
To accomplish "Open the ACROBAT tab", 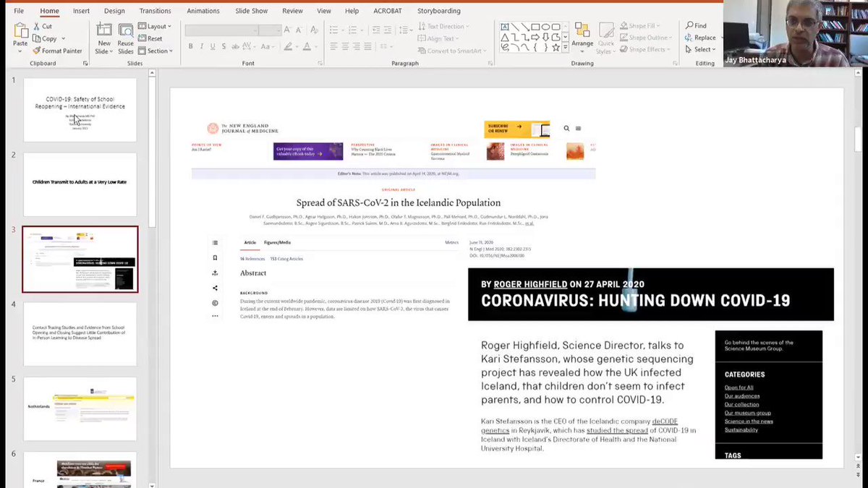I will (388, 11).
